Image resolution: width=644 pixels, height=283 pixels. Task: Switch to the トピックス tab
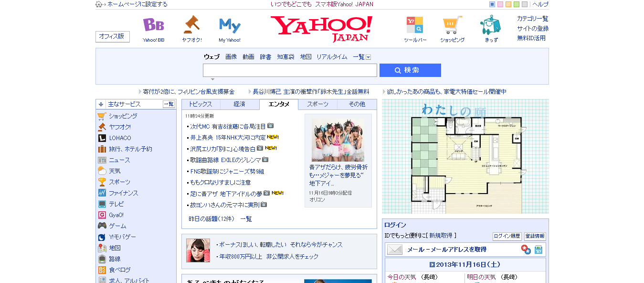tap(201, 104)
